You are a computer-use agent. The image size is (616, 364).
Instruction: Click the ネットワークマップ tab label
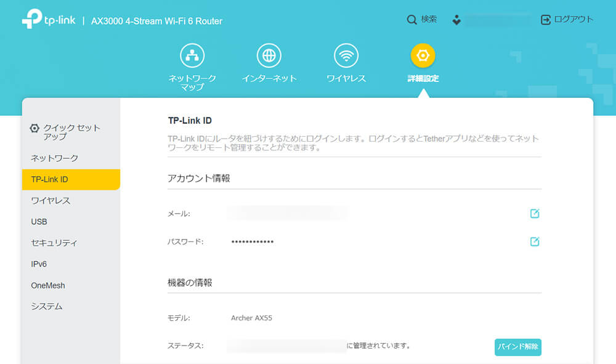click(x=192, y=83)
